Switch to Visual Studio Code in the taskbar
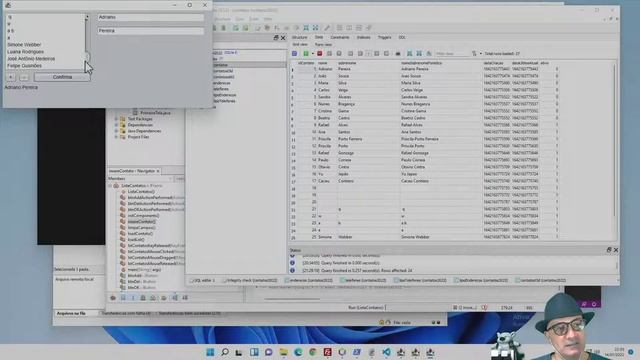The width and height of the screenshot is (640, 360). coord(386,352)
